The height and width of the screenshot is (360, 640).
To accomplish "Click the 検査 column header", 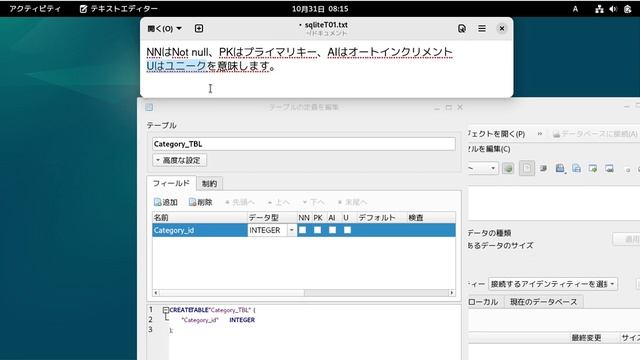I will tap(431, 218).
